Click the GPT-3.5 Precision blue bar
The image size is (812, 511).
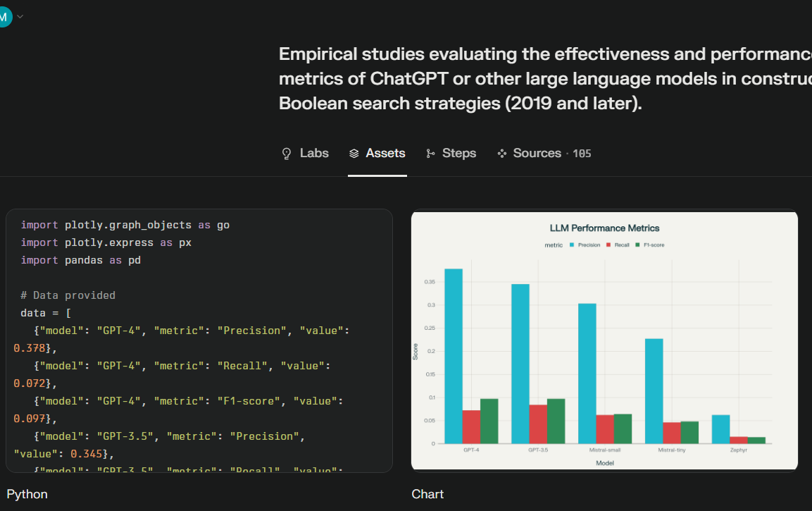pos(520,364)
